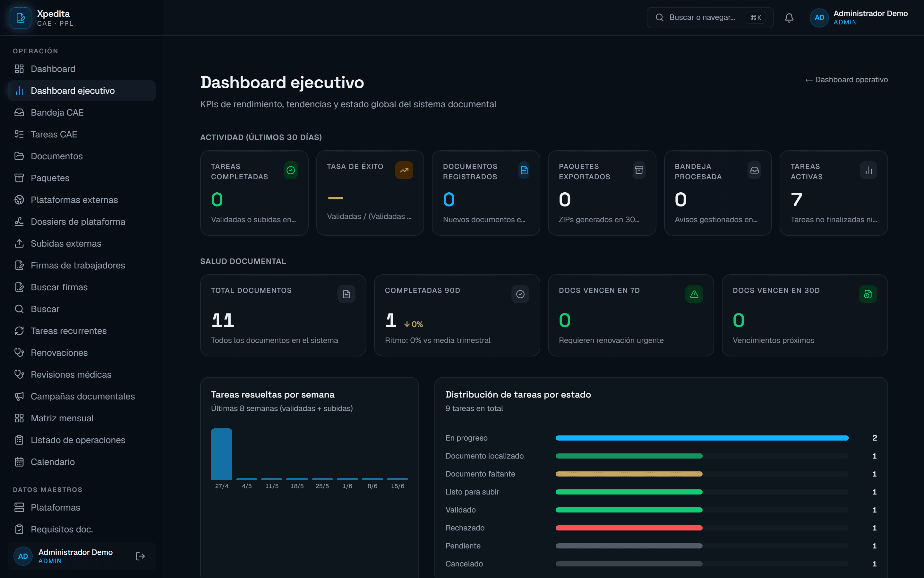Click the Tareas completadas check icon

[291, 170]
